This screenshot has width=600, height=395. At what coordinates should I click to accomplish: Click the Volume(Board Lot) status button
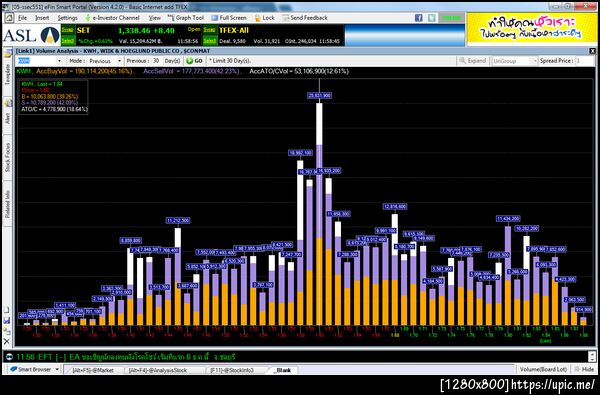[x=543, y=370]
